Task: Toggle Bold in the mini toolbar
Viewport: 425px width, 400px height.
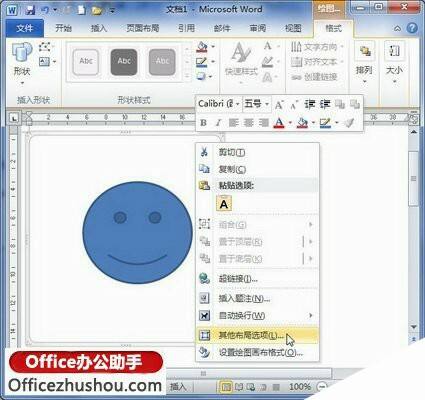Action: tap(203, 123)
